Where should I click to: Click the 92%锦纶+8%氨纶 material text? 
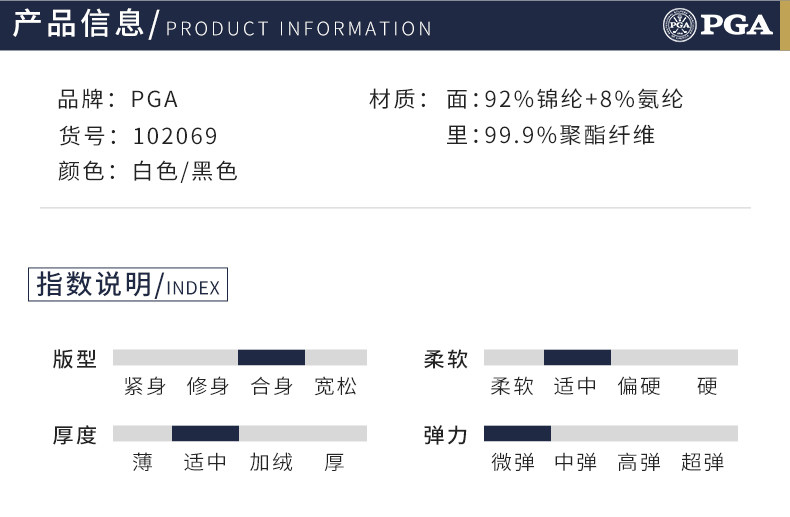point(584,100)
